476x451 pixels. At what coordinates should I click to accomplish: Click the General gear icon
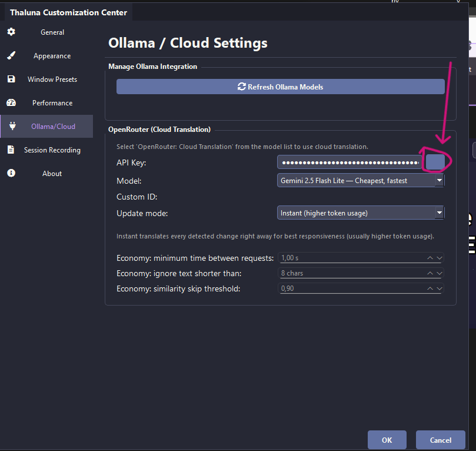pos(11,32)
